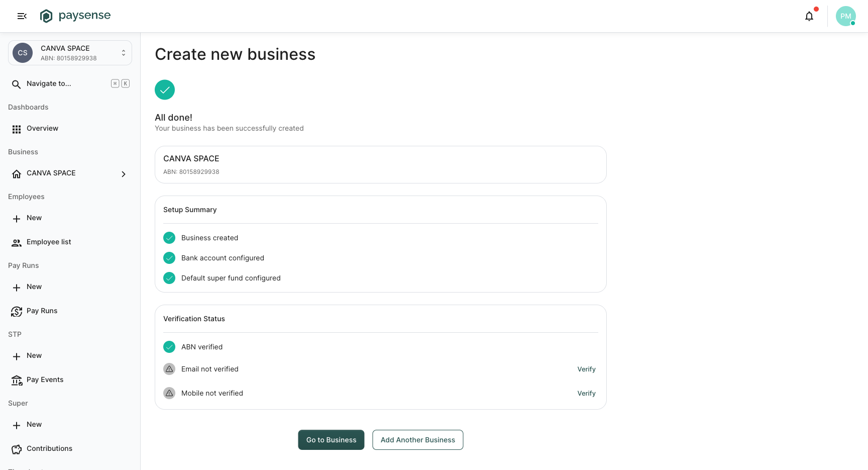Open the PM user avatar menu
The width and height of the screenshot is (868, 470).
pos(846,16)
